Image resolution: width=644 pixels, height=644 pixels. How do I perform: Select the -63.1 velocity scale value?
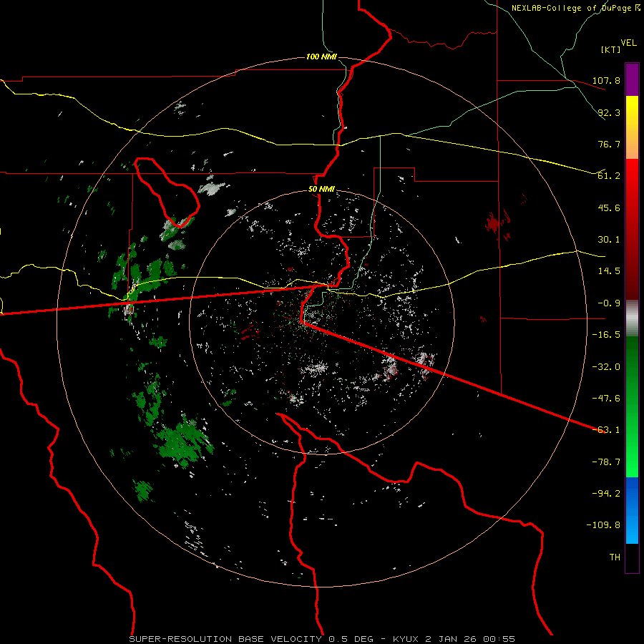tap(606, 430)
